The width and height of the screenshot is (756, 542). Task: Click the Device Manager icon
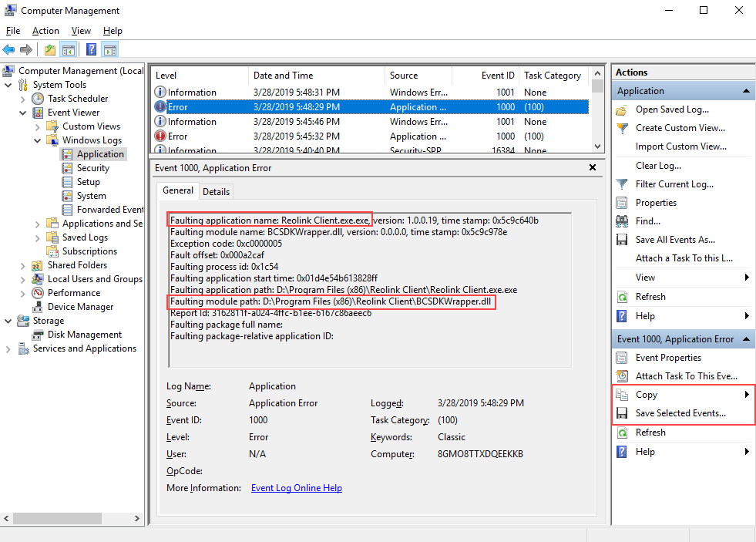[38, 307]
